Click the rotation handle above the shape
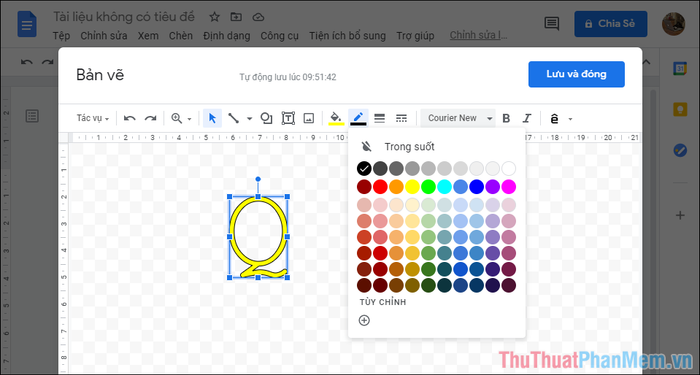 (258, 179)
